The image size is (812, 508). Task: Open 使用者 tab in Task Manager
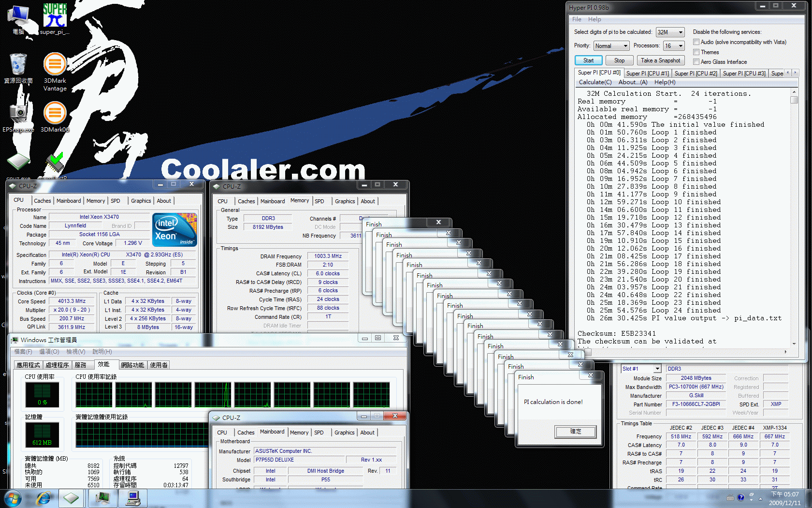tap(159, 365)
